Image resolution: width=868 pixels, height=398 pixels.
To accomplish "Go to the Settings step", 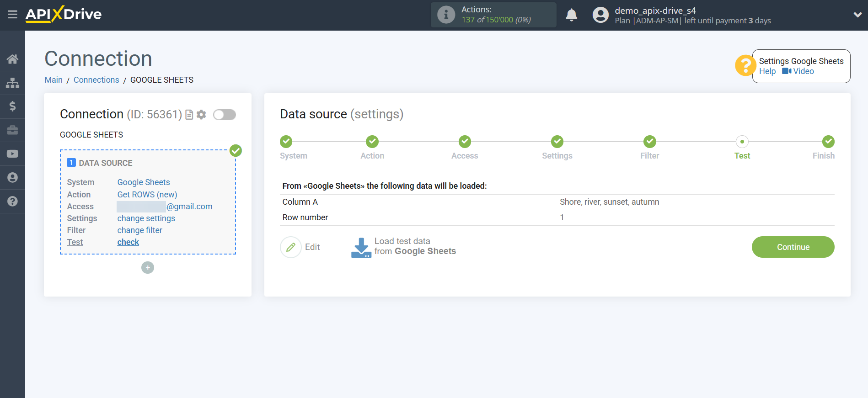I will 557,142.
